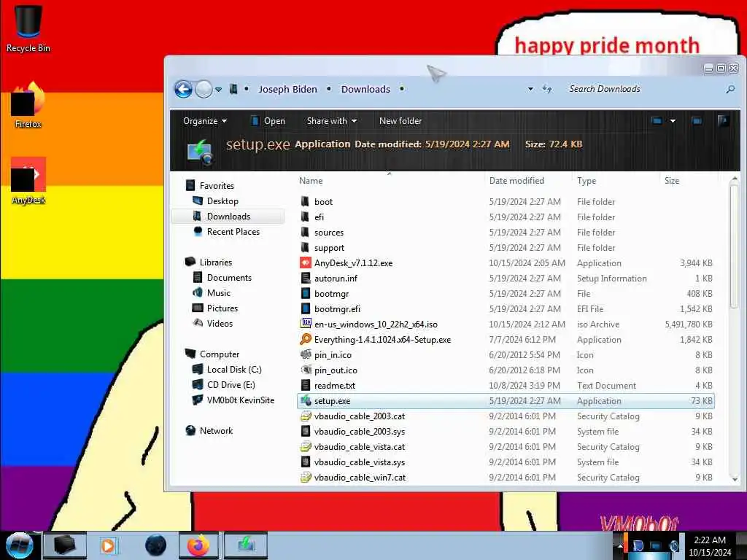Expand the address bar history dropdown arrow
The height and width of the screenshot is (560, 747).
point(530,89)
